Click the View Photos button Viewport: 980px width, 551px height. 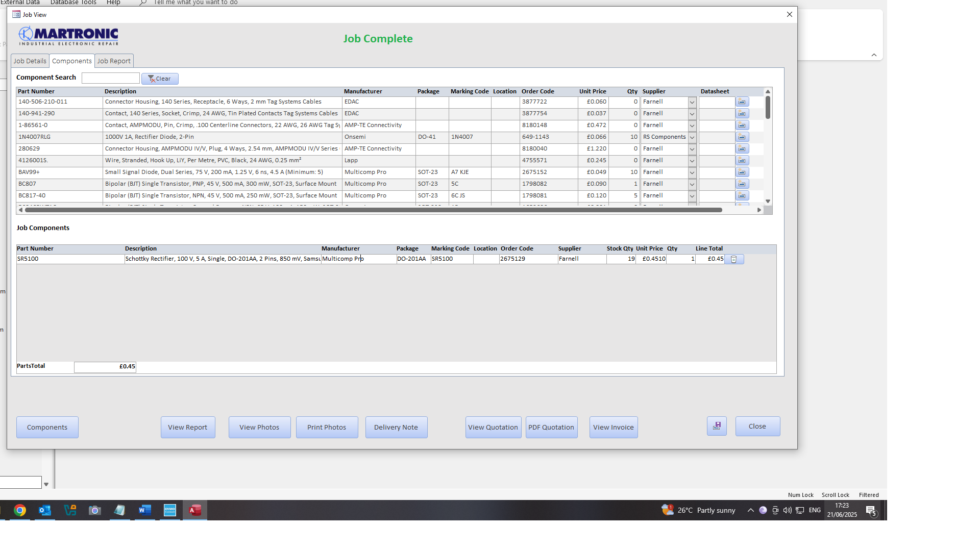pyautogui.click(x=259, y=428)
